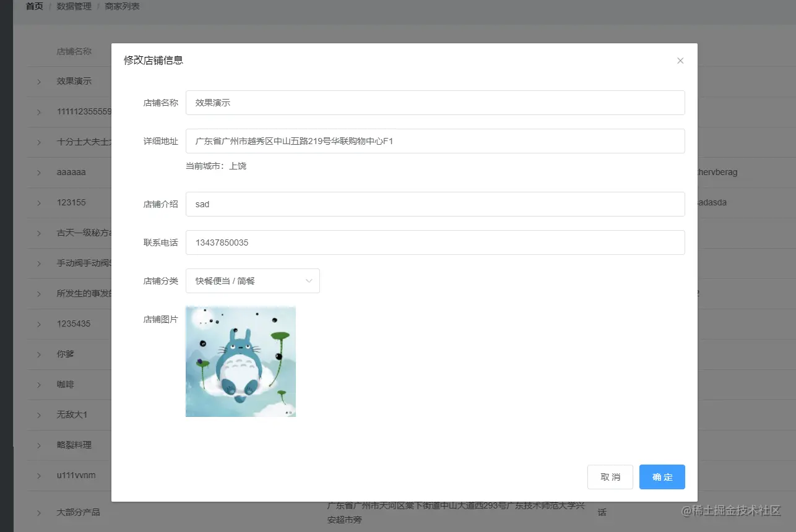Select the 123155 shop name cell
This screenshot has height=532, width=796.
tap(71, 202)
